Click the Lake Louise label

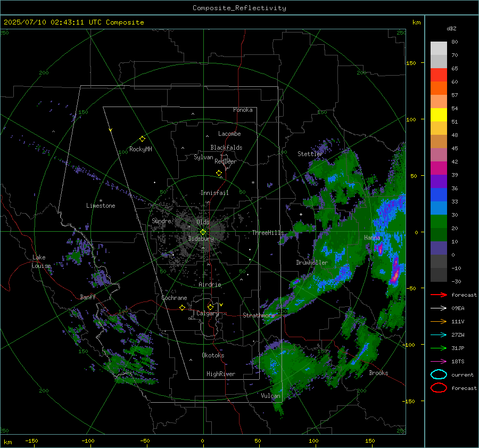click(x=41, y=262)
